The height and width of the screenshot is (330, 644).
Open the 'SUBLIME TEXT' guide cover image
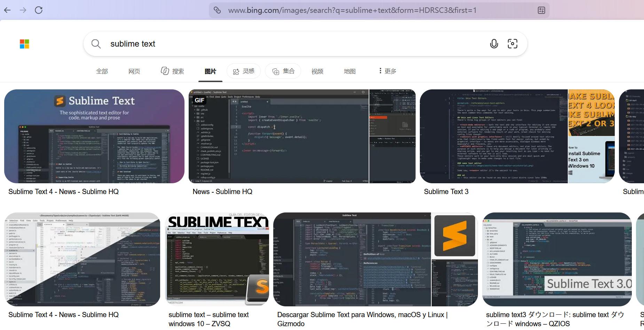pos(217,259)
